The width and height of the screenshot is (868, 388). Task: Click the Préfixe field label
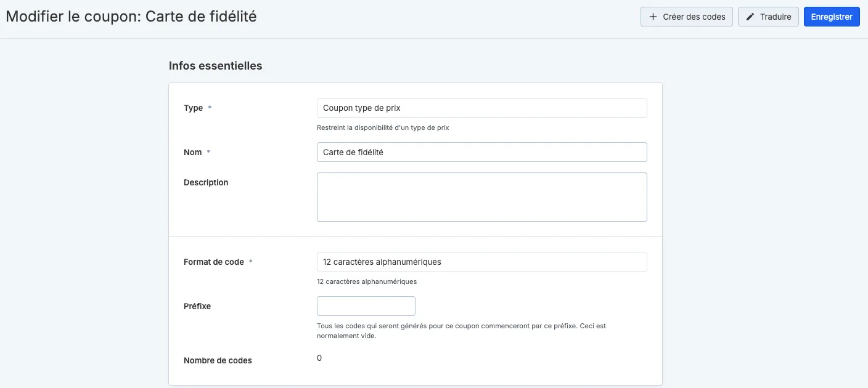197,306
